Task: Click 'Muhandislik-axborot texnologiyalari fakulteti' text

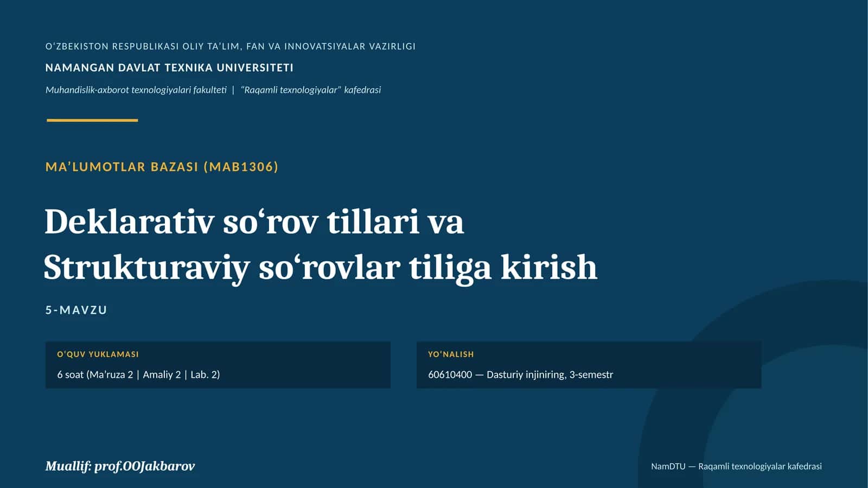Action: coord(136,90)
